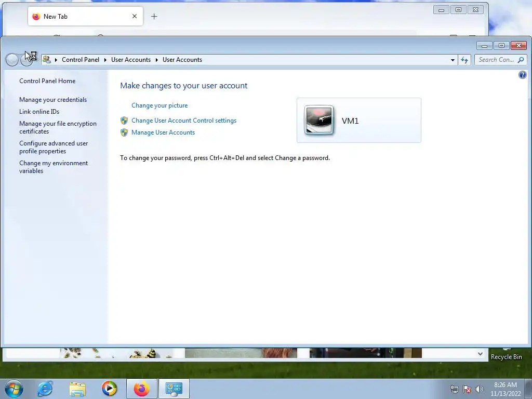
Task: Restore down the Firefox window
Action: (458, 10)
